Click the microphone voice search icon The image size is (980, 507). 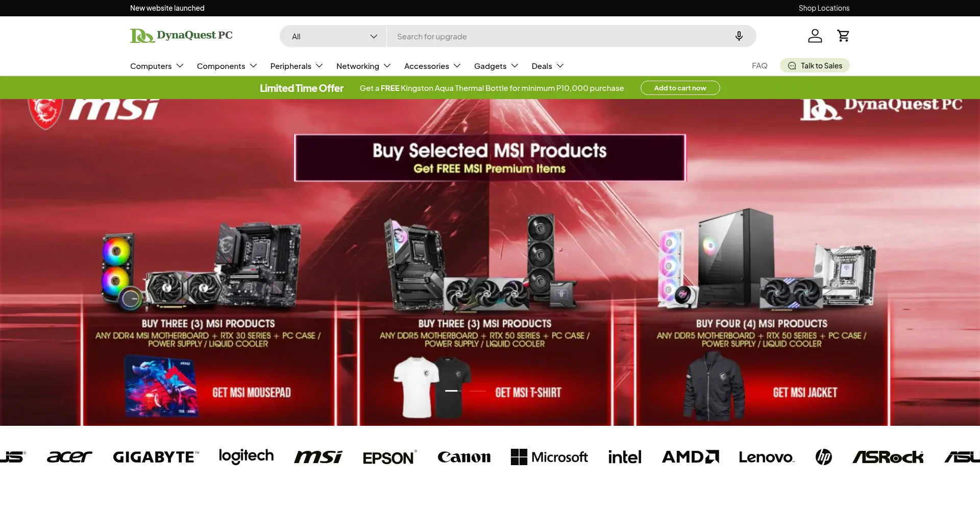(x=739, y=36)
